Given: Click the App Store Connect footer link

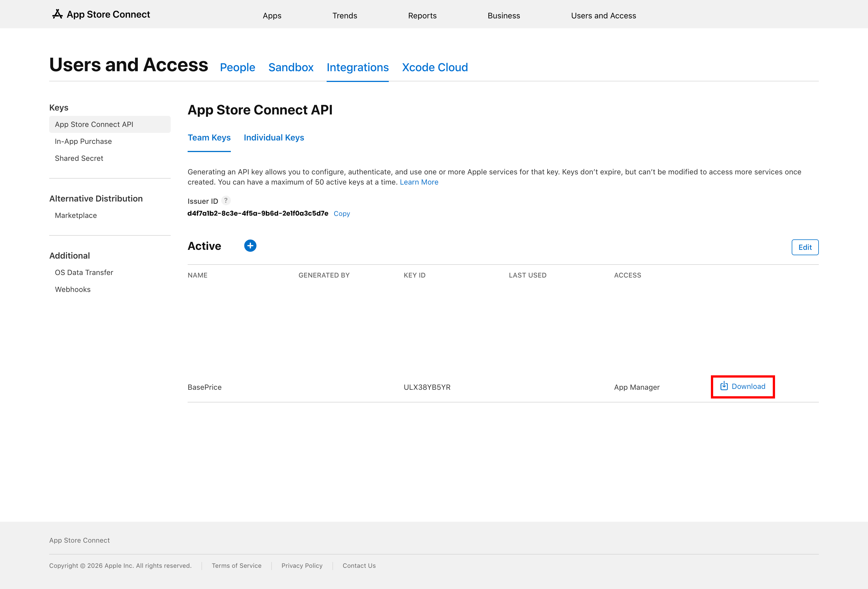Looking at the screenshot, I should [x=80, y=540].
